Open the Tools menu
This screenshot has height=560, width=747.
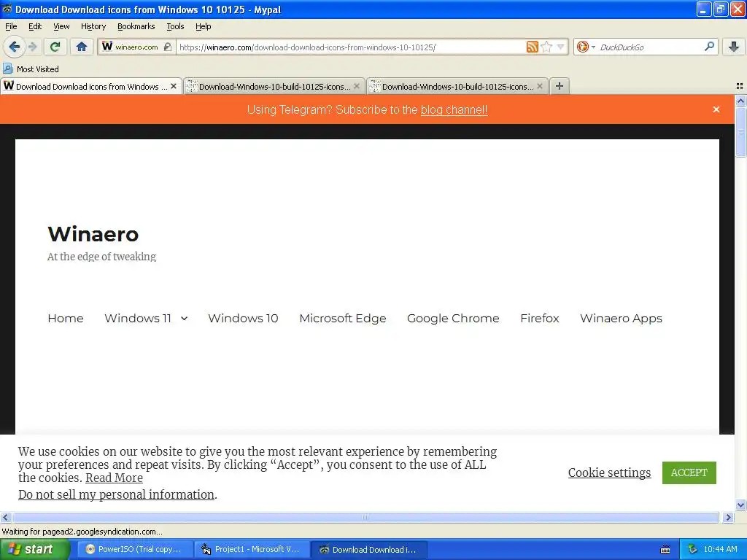coord(175,26)
